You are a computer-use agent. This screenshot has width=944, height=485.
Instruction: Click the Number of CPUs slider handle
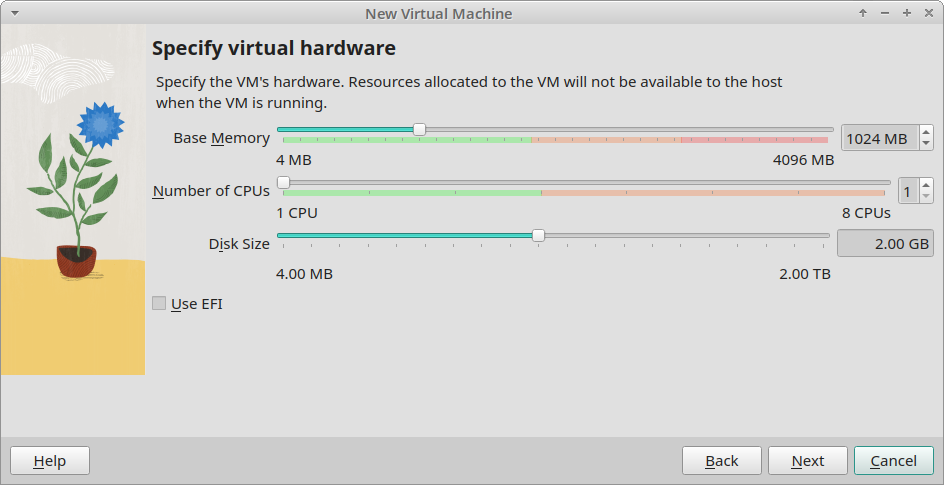[283, 182]
